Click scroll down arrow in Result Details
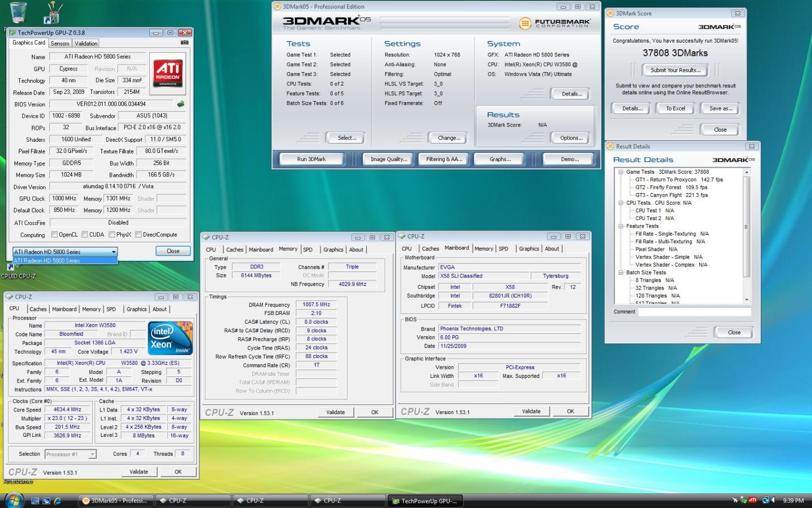Viewport: 812px width, 508px height. point(747,300)
